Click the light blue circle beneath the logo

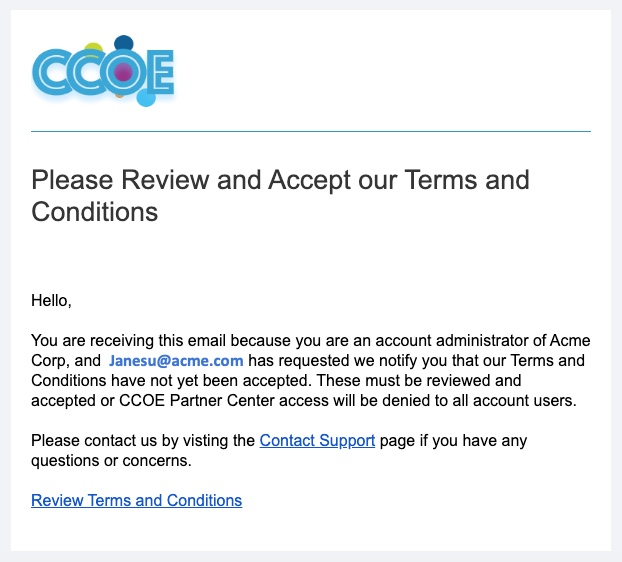146,98
